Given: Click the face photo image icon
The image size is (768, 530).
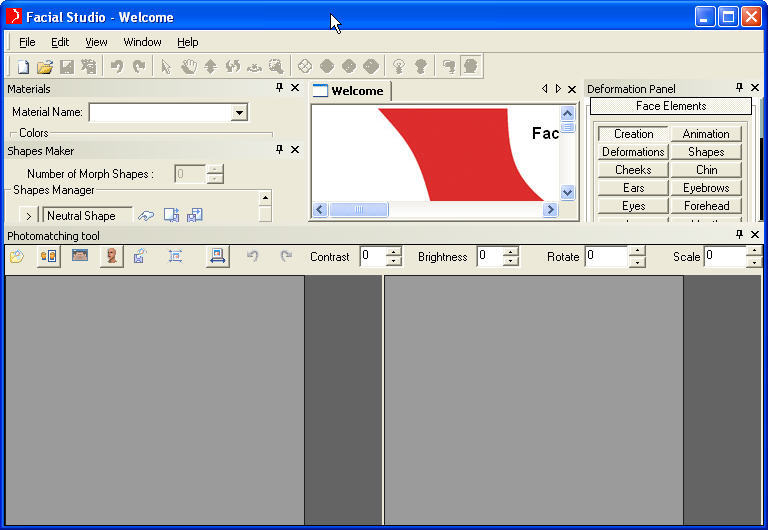Looking at the screenshot, I should click(x=80, y=255).
